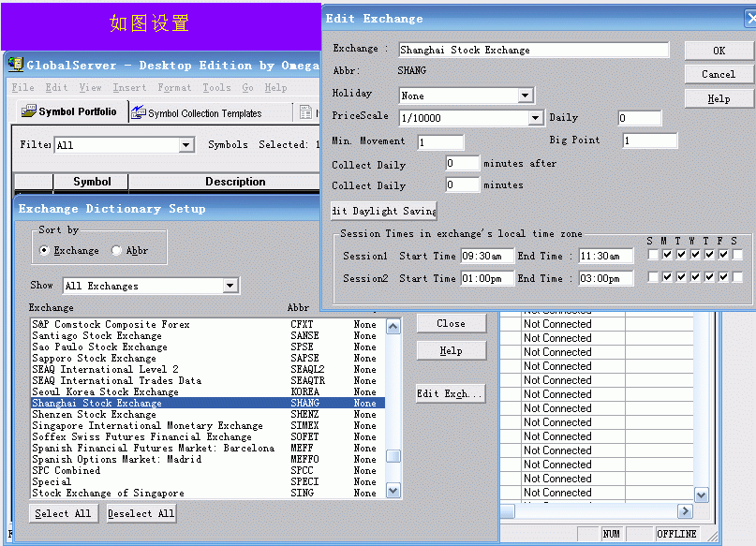Click the Daily limit input field

(640, 118)
